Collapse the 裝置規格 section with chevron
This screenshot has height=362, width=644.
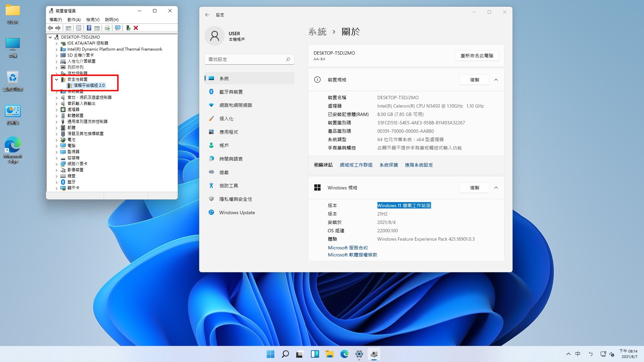click(496, 80)
